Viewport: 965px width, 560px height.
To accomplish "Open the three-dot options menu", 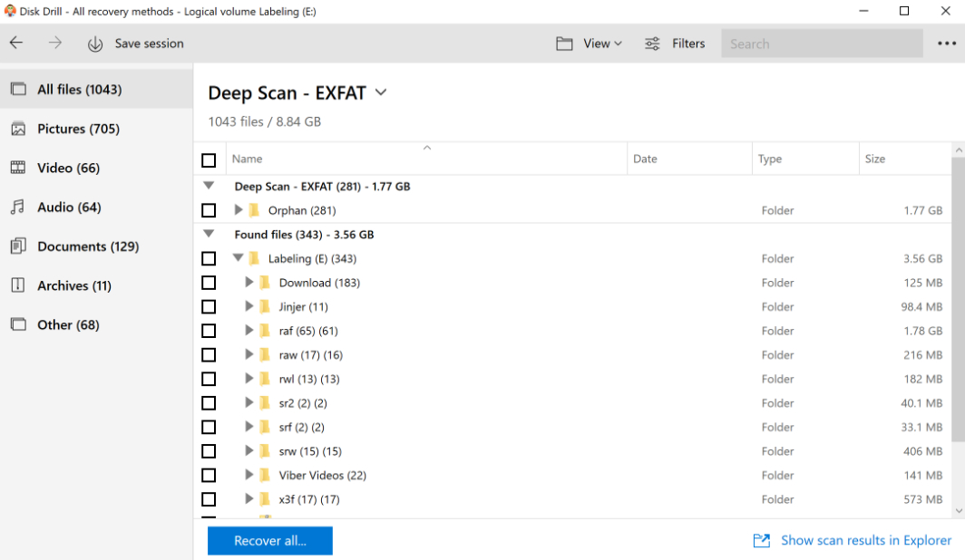I will click(947, 43).
